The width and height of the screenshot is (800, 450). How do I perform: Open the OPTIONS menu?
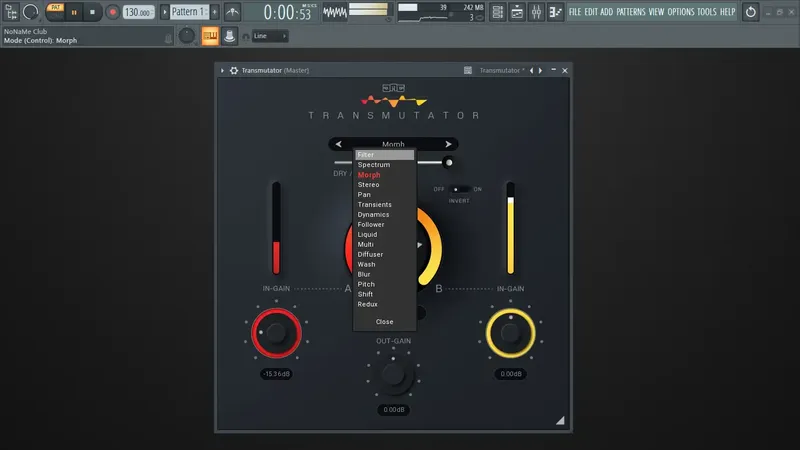[x=681, y=12]
